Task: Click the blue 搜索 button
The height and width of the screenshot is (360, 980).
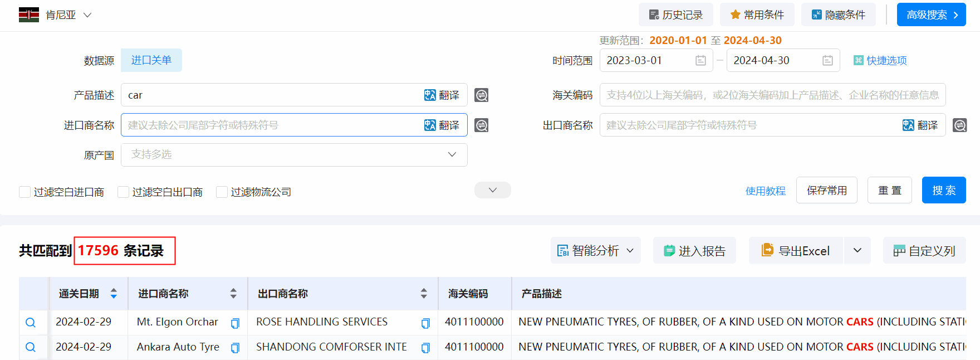Action: point(943,191)
